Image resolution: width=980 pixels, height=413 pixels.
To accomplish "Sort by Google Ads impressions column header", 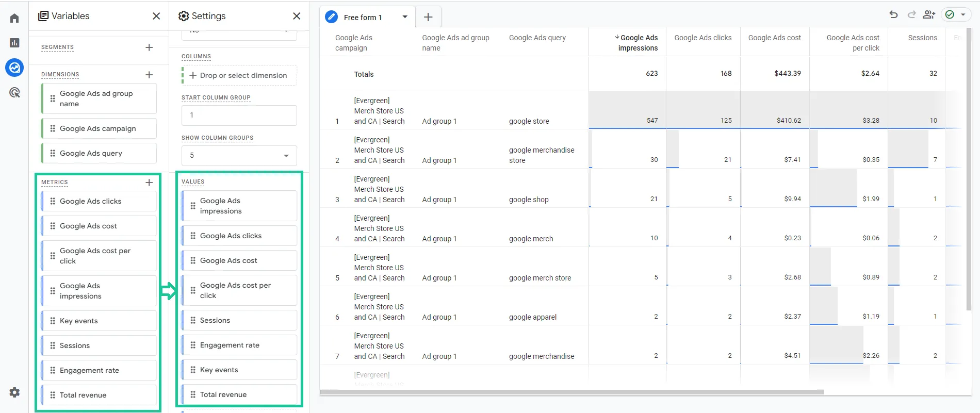I will tap(636, 43).
